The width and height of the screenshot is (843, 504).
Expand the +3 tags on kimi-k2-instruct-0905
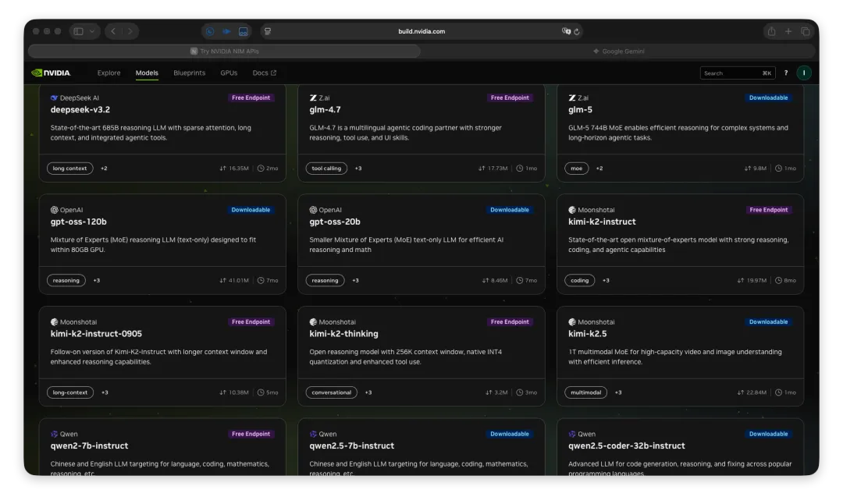pyautogui.click(x=105, y=392)
